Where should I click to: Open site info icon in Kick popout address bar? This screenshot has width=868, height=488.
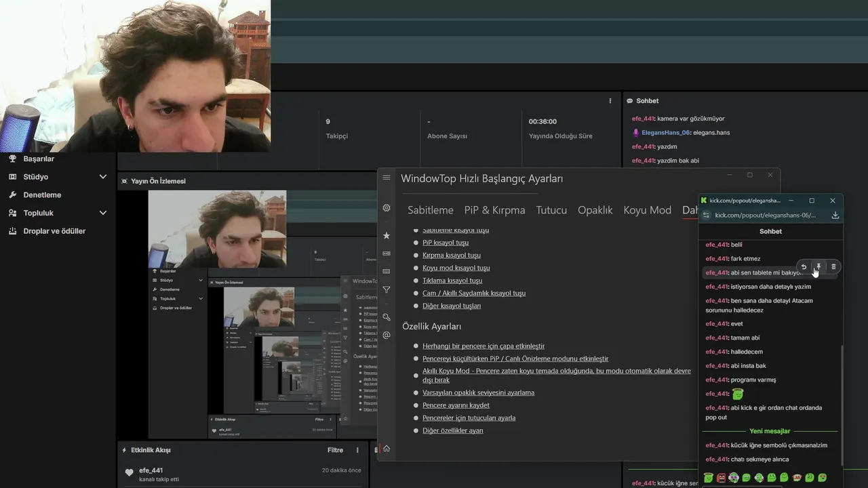click(x=706, y=215)
